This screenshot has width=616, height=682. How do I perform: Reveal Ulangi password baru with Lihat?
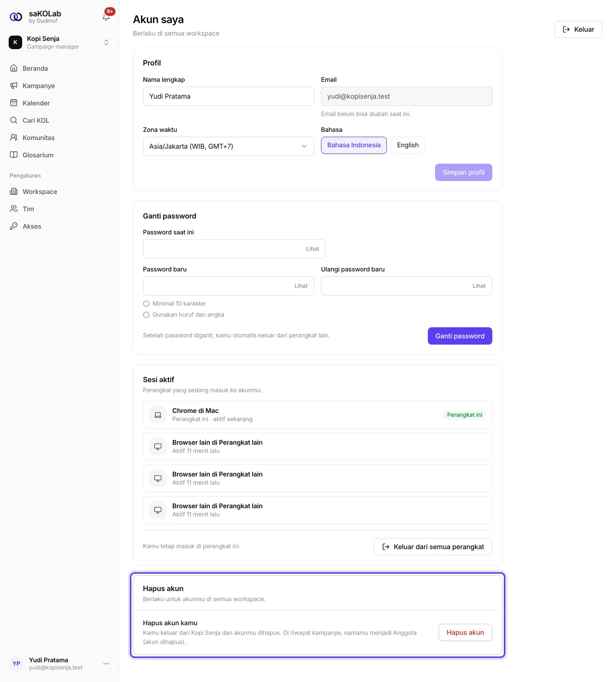coord(479,286)
